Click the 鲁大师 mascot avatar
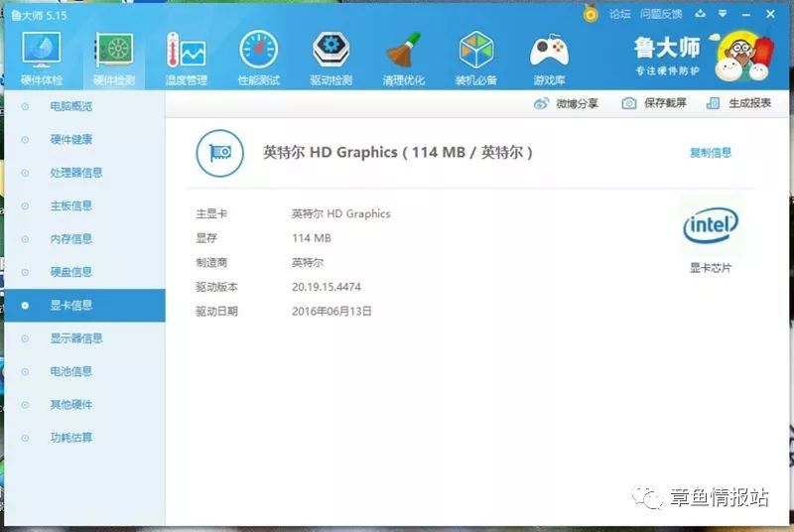Image resolution: width=794 pixels, height=532 pixels. pos(743,57)
